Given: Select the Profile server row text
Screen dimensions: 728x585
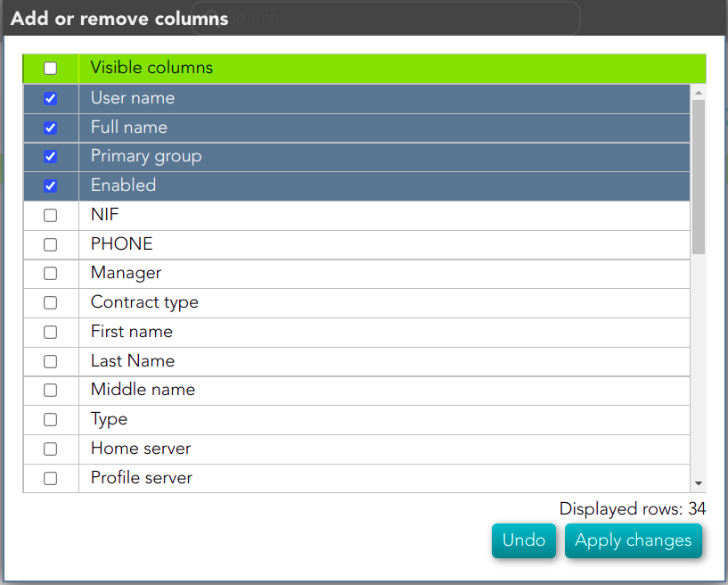Looking at the screenshot, I should [x=142, y=478].
